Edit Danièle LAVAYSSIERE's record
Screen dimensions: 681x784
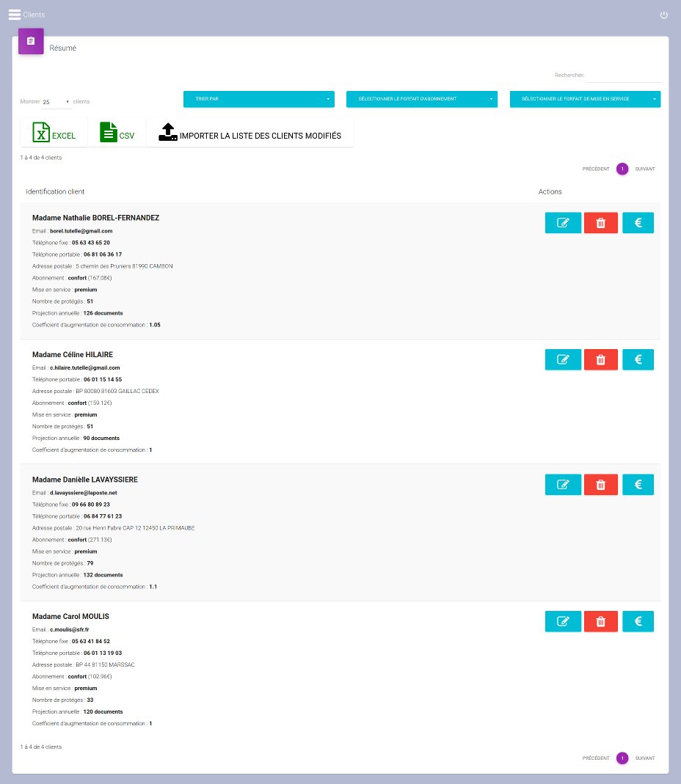pyautogui.click(x=563, y=485)
